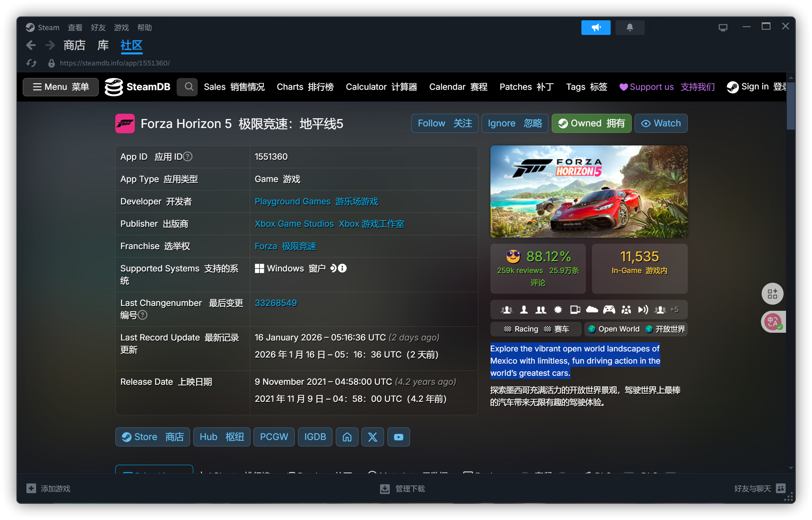Open the Playground Games developer link
The width and height of the screenshot is (812, 520).
point(292,201)
